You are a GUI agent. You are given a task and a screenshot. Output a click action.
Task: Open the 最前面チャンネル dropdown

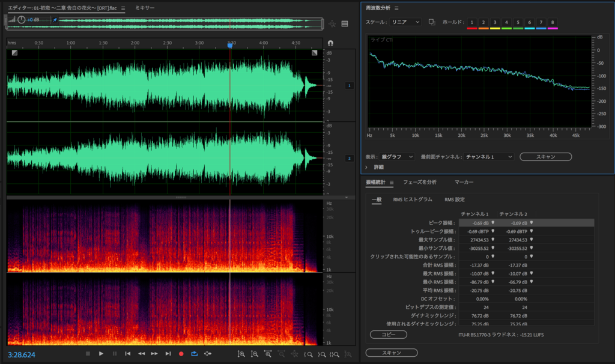(x=488, y=157)
